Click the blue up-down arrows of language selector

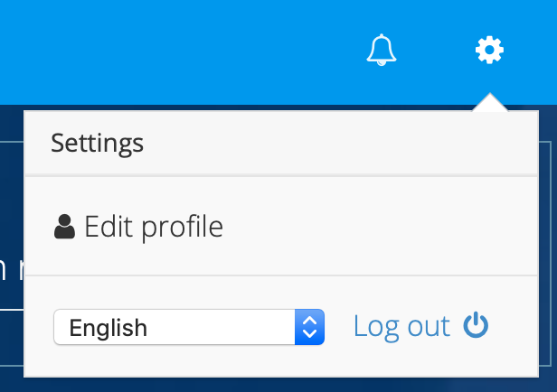tap(309, 327)
